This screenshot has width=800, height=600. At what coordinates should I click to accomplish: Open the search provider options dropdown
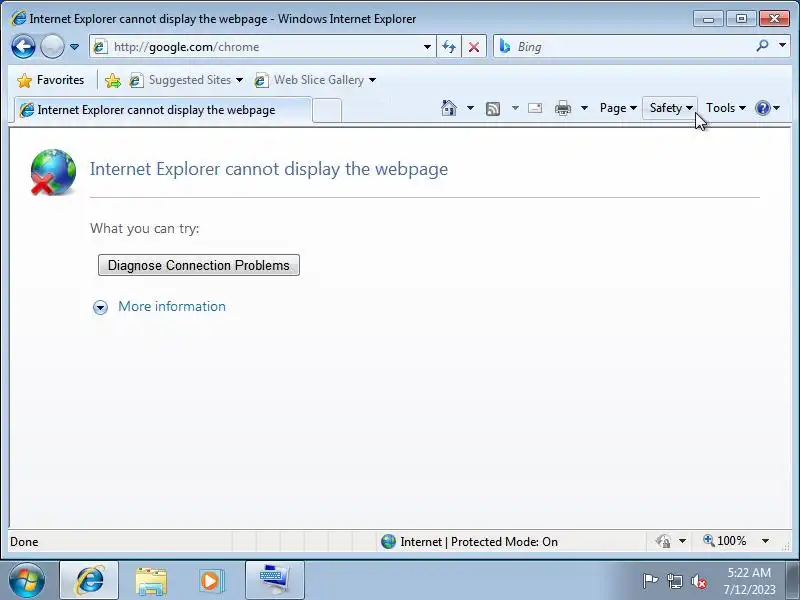782,46
